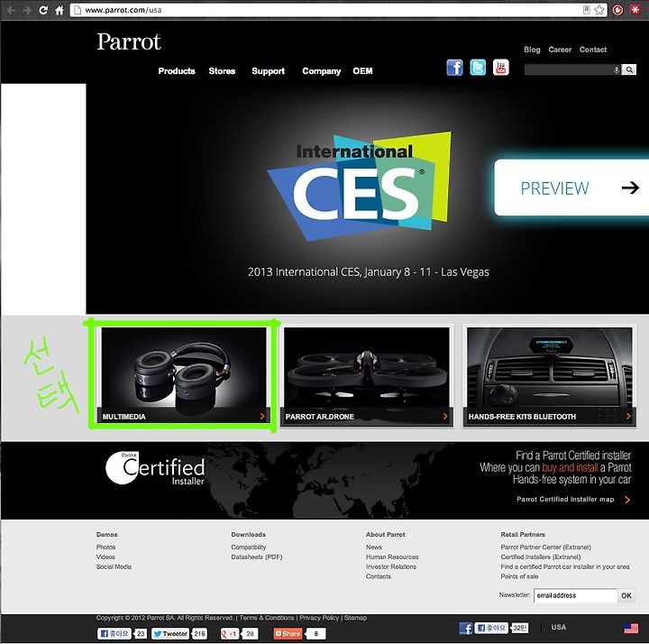The image size is (649, 644).
Task: Open the Datasheets (PDF) link
Action: coord(257,557)
